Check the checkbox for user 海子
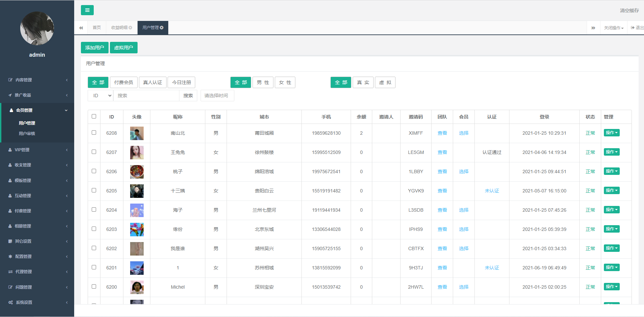Image resolution: width=644 pixels, height=317 pixels. tap(94, 210)
